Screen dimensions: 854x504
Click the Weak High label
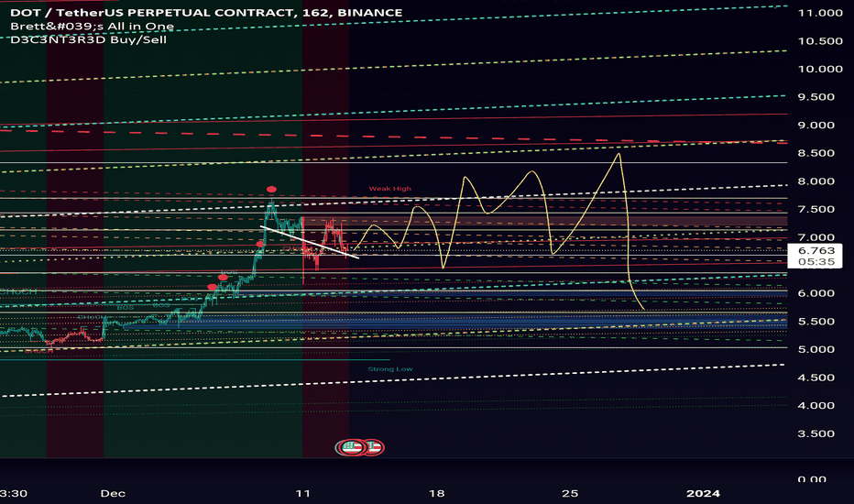(390, 189)
